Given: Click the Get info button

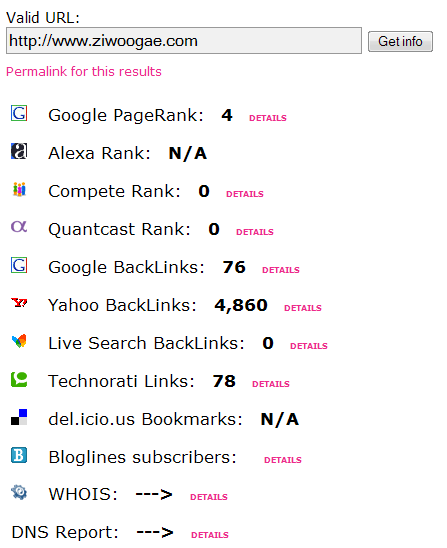Looking at the screenshot, I should [x=400, y=42].
